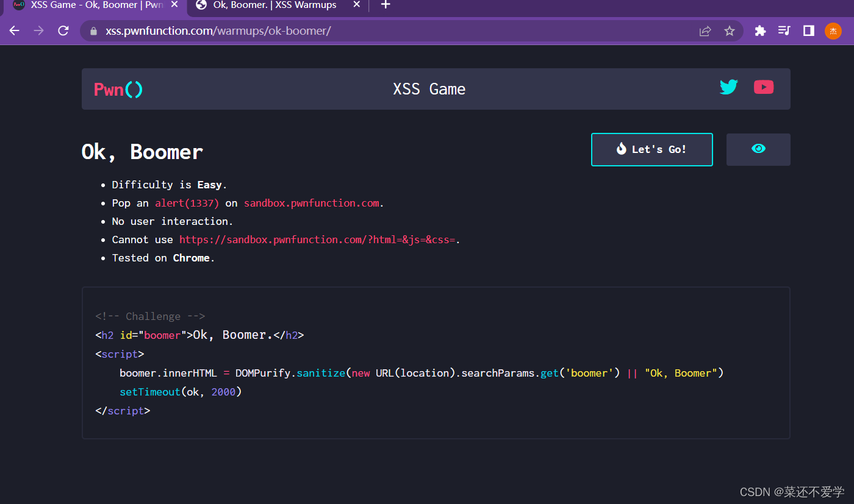
Task: Click the "Difficulty is Easy" list item
Action: 170,185
